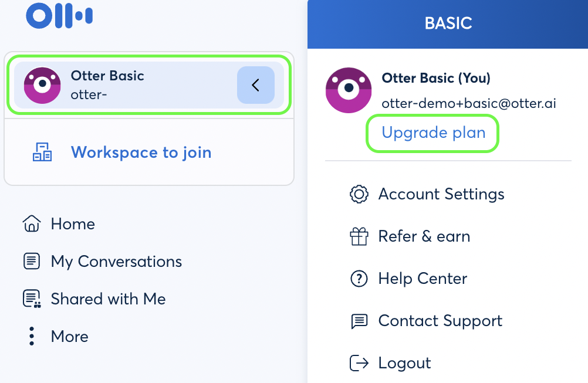Click the Upgrade plan link
The height and width of the screenshot is (383, 588).
tap(434, 133)
